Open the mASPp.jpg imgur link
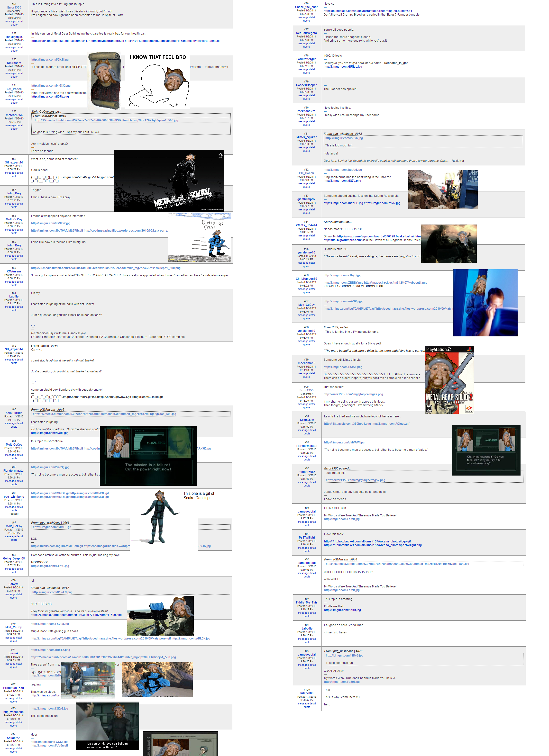The height and width of the screenshot is (756, 549). 343,301
